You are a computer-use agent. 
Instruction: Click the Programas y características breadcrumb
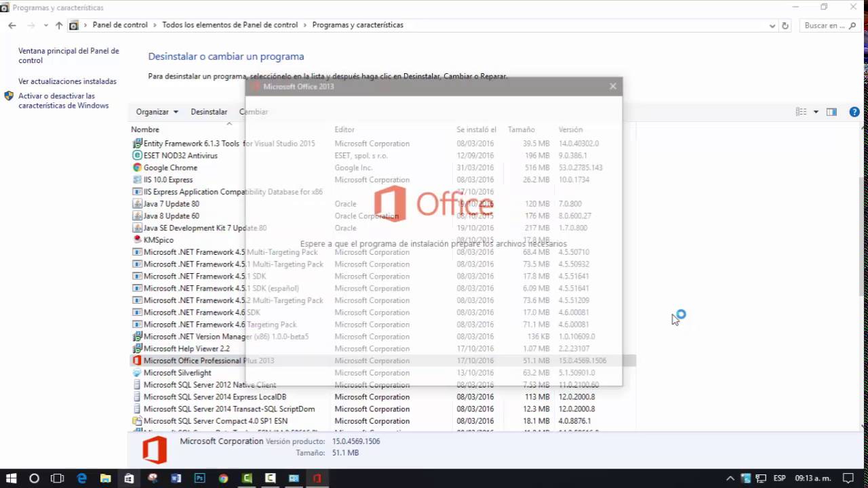[357, 25]
